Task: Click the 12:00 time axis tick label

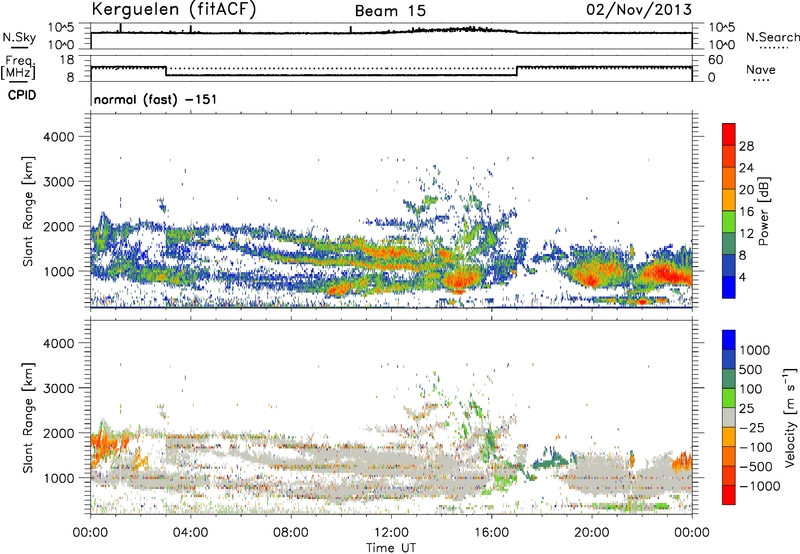Action: pyautogui.click(x=391, y=533)
